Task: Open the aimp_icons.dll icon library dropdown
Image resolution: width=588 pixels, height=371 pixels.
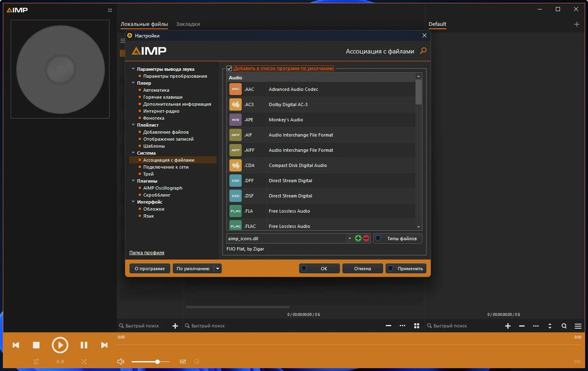Action: point(350,239)
